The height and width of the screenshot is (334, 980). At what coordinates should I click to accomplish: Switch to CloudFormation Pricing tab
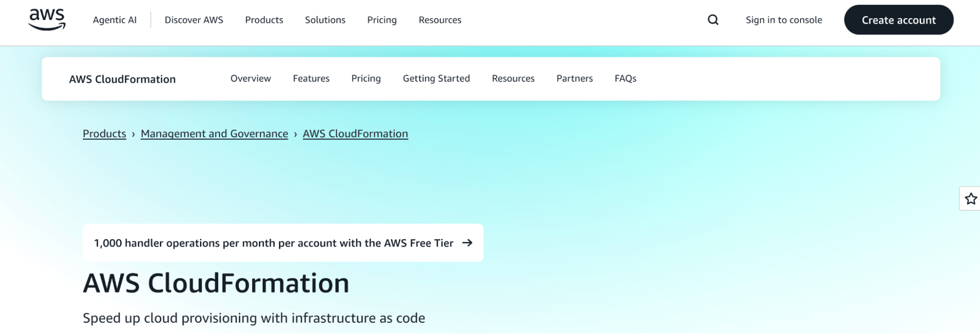coord(366,78)
